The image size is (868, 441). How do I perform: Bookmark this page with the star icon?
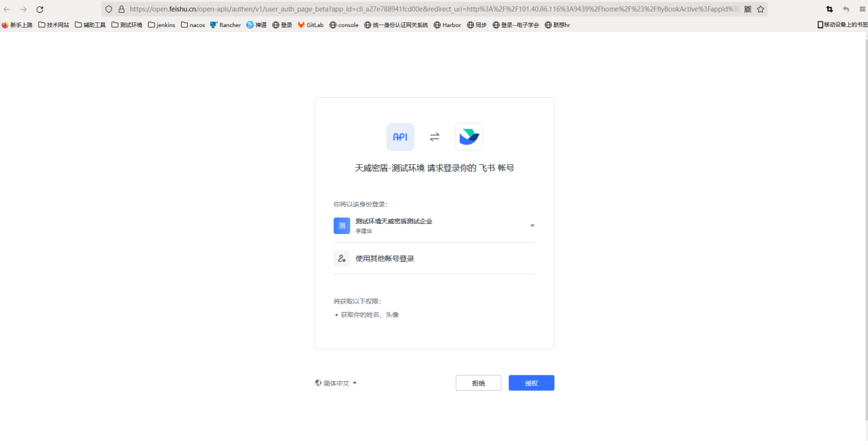pos(761,9)
